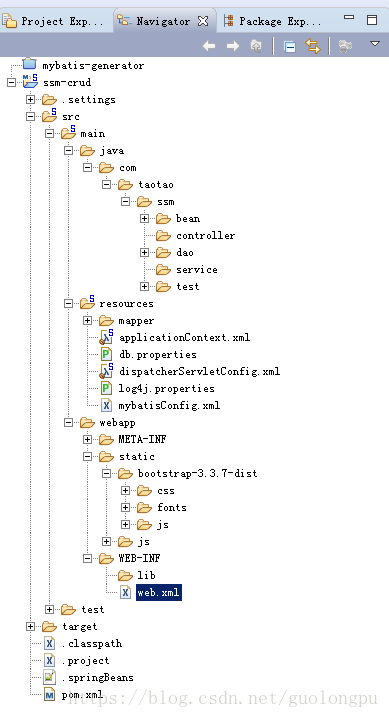Image resolution: width=389 pixels, height=718 pixels.
Task: Toggle Link with Editor icon
Action: tap(313, 46)
